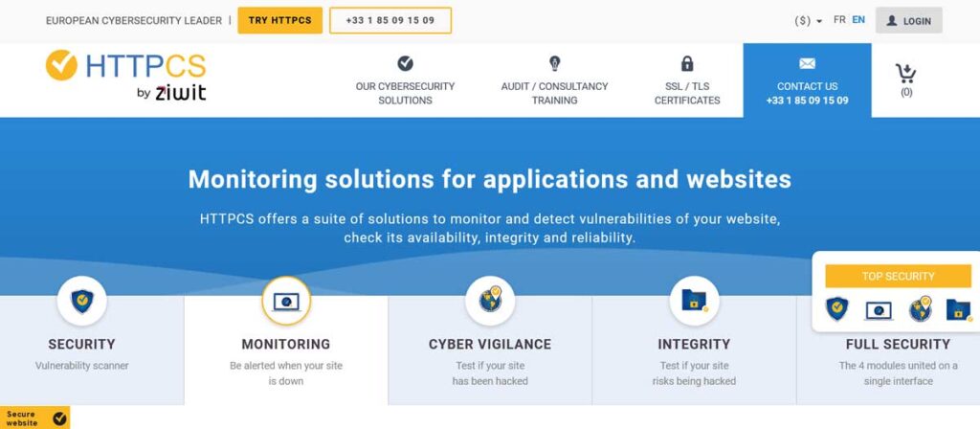Switch language to EN
Image resolution: width=980 pixels, height=429 pixels.
click(858, 20)
